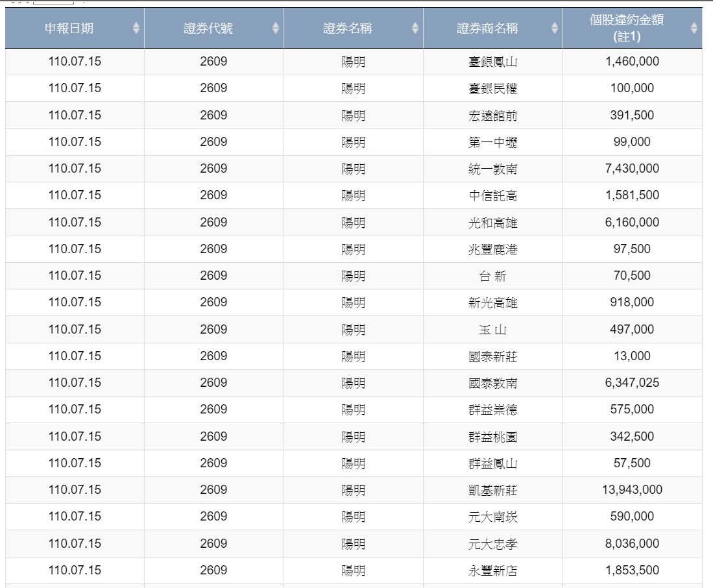Viewport: 713px width, 588px height.
Task: Click 陽明 in the 凱基新莊 row
Action: point(354,490)
